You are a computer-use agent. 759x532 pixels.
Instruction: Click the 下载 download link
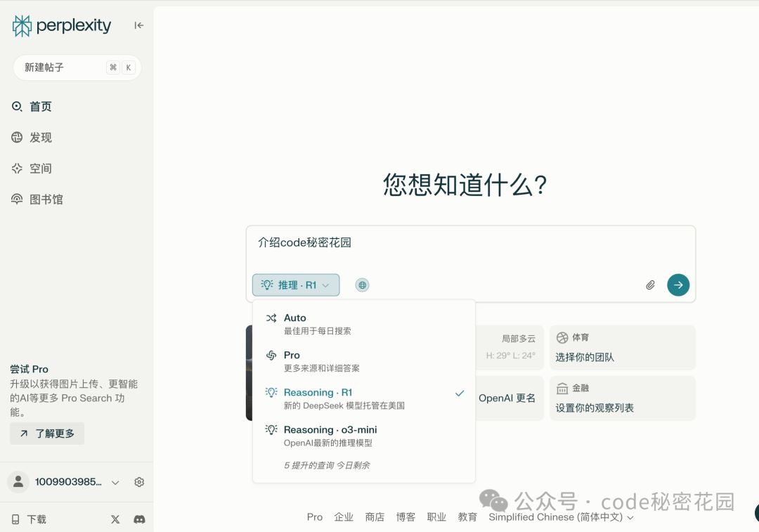(x=29, y=519)
